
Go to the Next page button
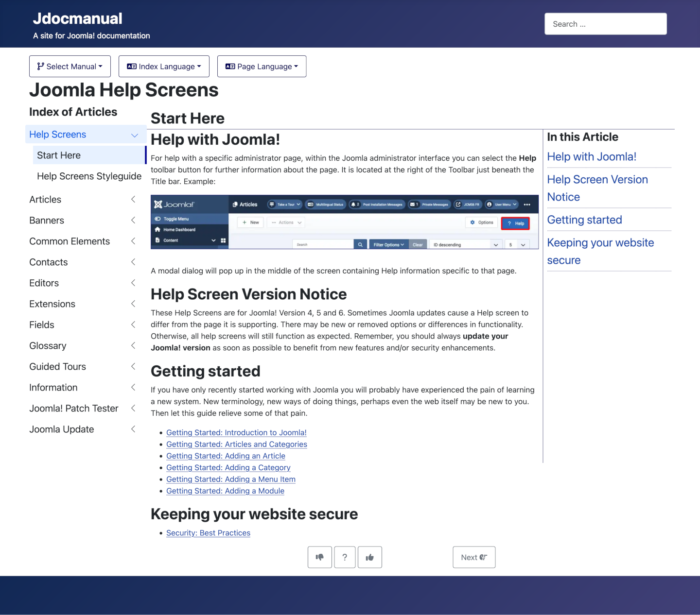tap(474, 557)
